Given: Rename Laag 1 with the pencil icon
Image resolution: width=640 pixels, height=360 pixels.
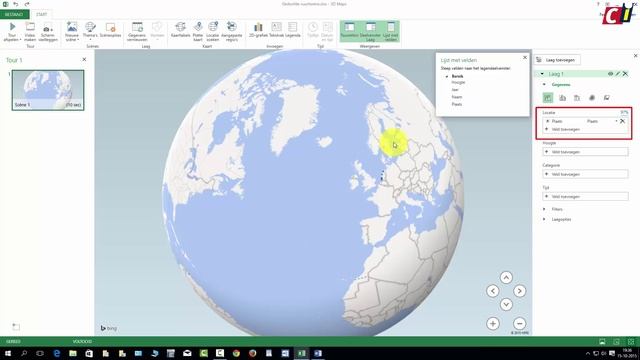Looking at the screenshot, I should pyautogui.click(x=618, y=74).
